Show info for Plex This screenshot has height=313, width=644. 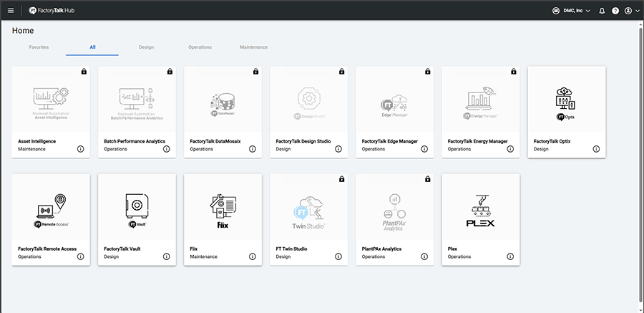(x=510, y=256)
